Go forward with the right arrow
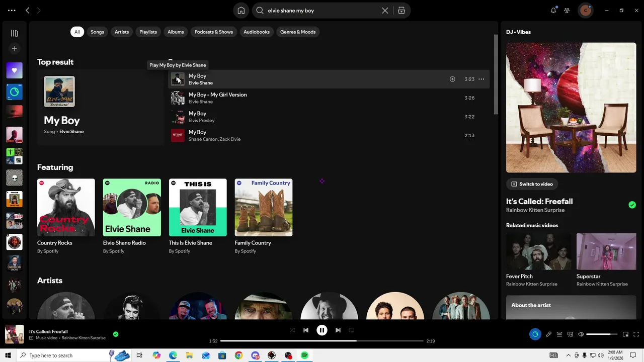The image size is (644, 362). coord(39,10)
